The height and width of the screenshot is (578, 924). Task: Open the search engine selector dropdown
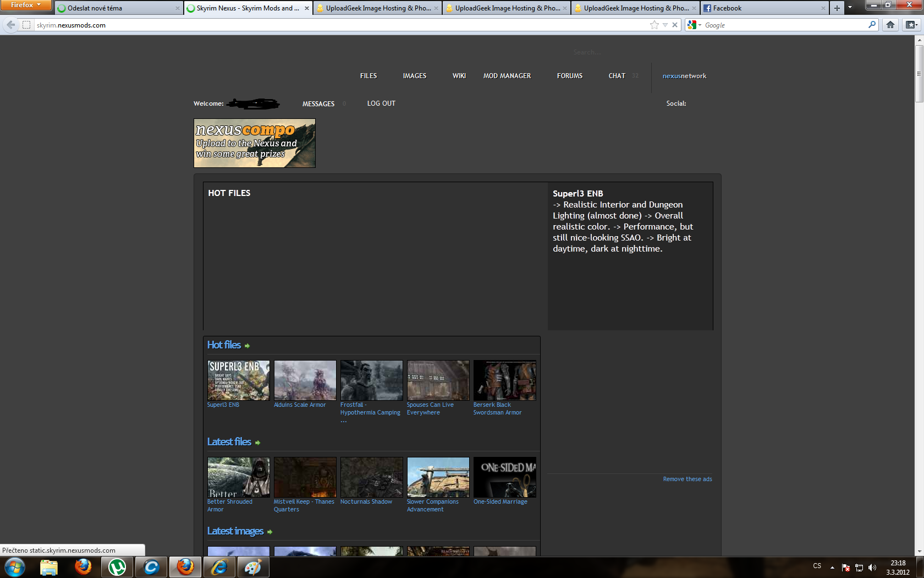(694, 25)
